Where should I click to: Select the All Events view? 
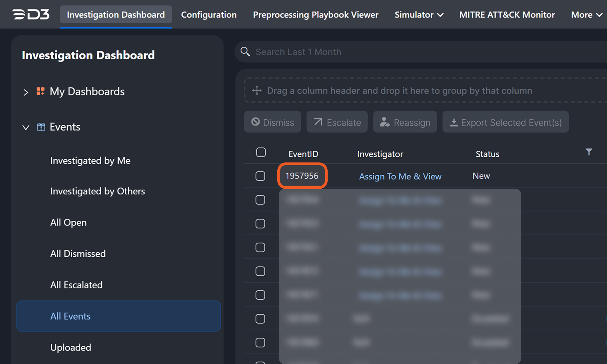[119, 316]
